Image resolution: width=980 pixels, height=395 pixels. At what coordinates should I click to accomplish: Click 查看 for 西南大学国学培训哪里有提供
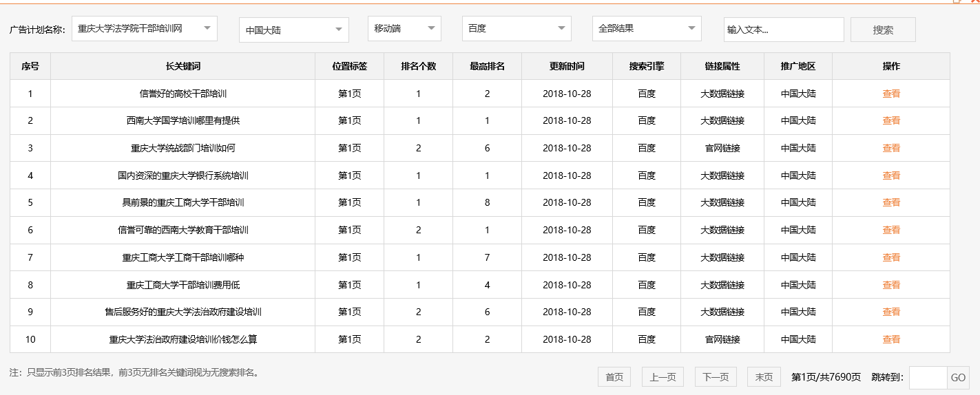[891, 120]
